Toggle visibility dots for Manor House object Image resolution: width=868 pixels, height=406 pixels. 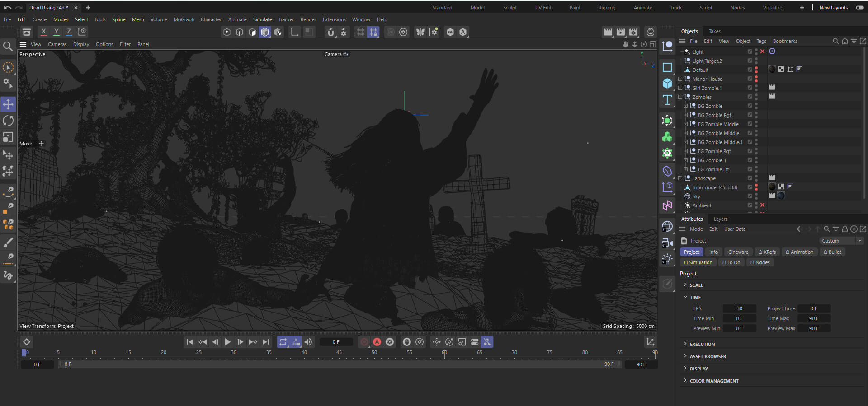[756, 79]
